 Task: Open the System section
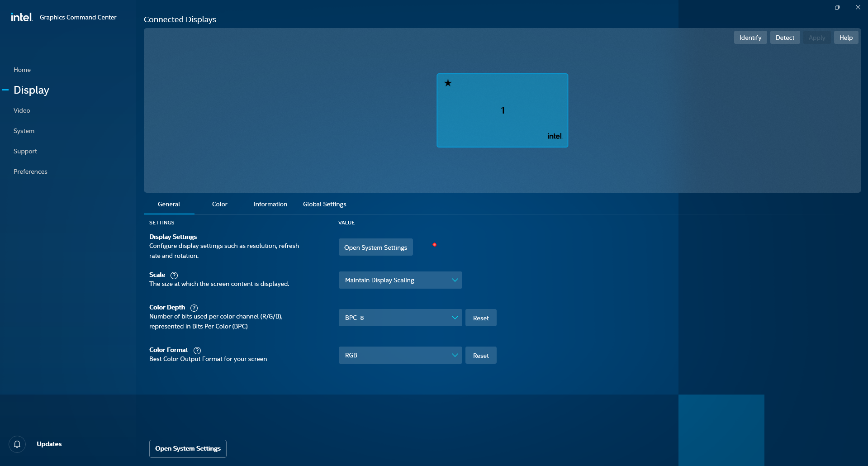[x=24, y=131]
